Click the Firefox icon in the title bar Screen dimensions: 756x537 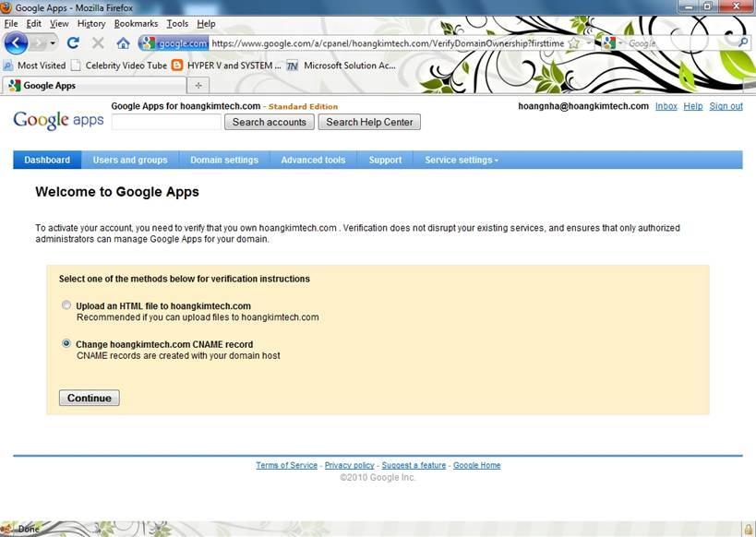[6, 7]
